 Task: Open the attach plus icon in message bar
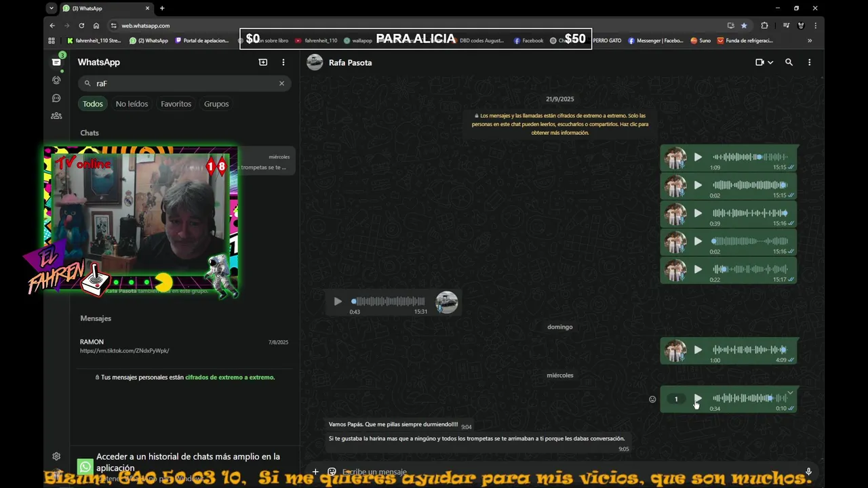point(315,472)
